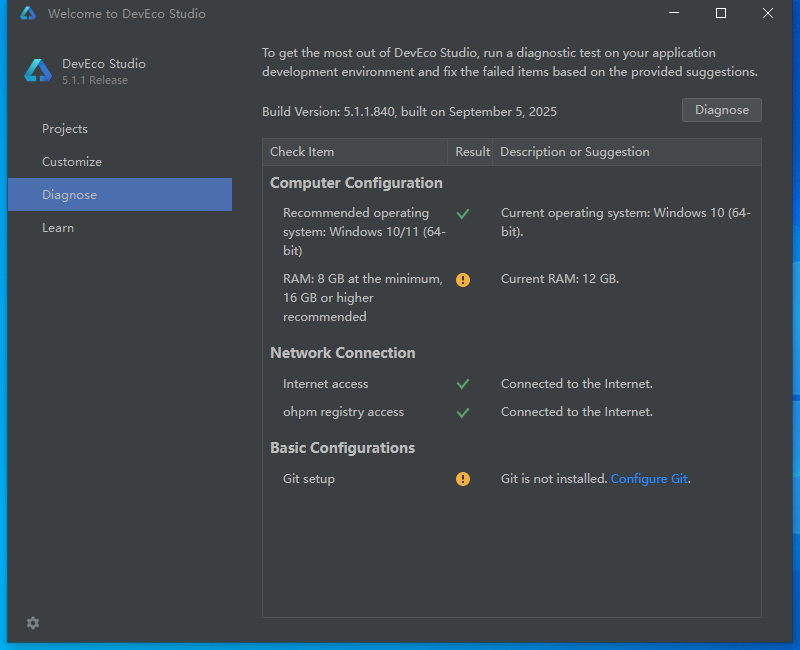
Task: Click Description or Suggestion column header
Action: (x=627, y=152)
